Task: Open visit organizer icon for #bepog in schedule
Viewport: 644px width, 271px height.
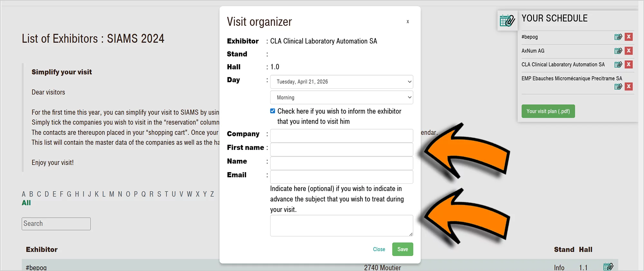Action: coord(618,37)
